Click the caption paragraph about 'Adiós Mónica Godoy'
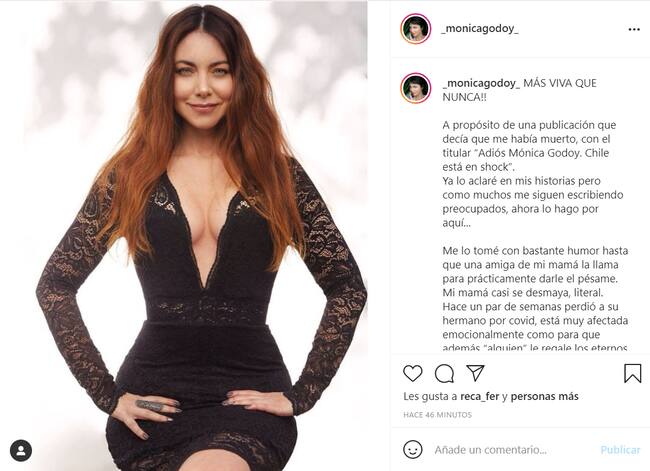This screenshot has width=650, height=471. coord(526,146)
